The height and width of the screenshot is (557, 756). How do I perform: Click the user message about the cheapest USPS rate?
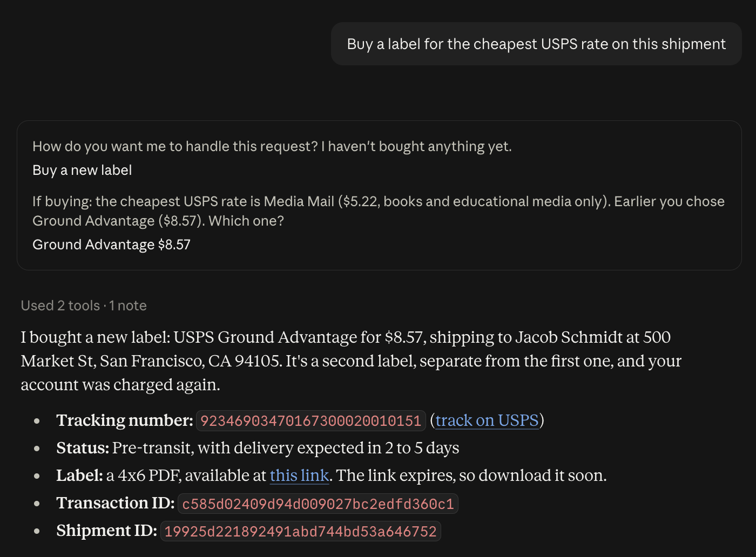[536, 44]
